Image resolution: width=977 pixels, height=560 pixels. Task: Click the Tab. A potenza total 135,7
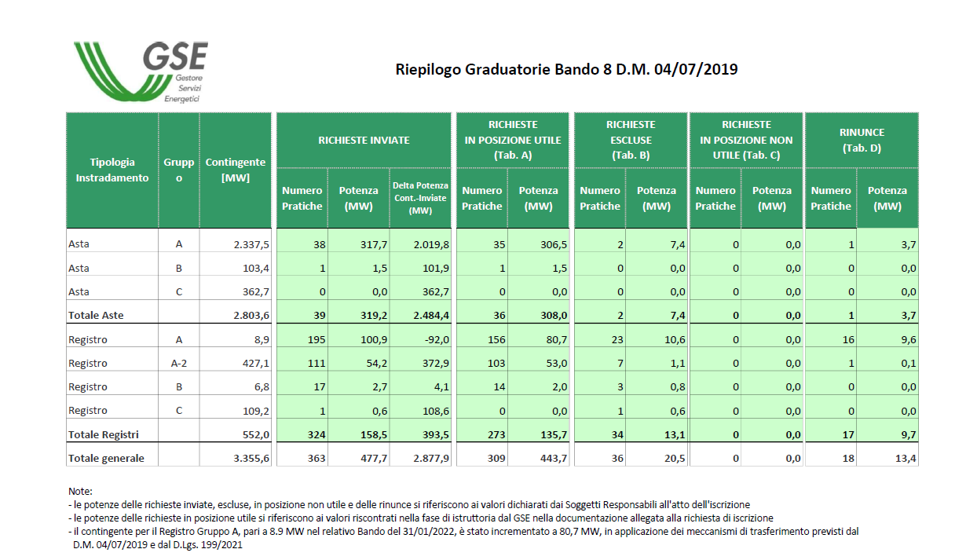tap(554, 434)
